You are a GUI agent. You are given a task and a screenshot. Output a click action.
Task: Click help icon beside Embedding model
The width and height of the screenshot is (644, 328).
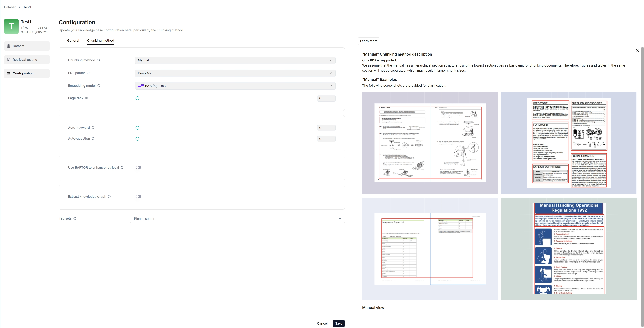click(99, 86)
